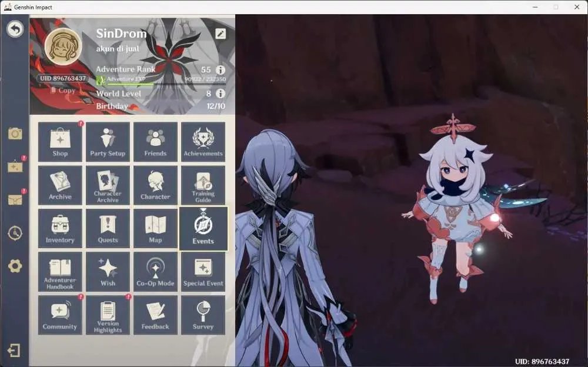Click the player name SinDrom
This screenshot has height=367, width=588.
(121, 34)
